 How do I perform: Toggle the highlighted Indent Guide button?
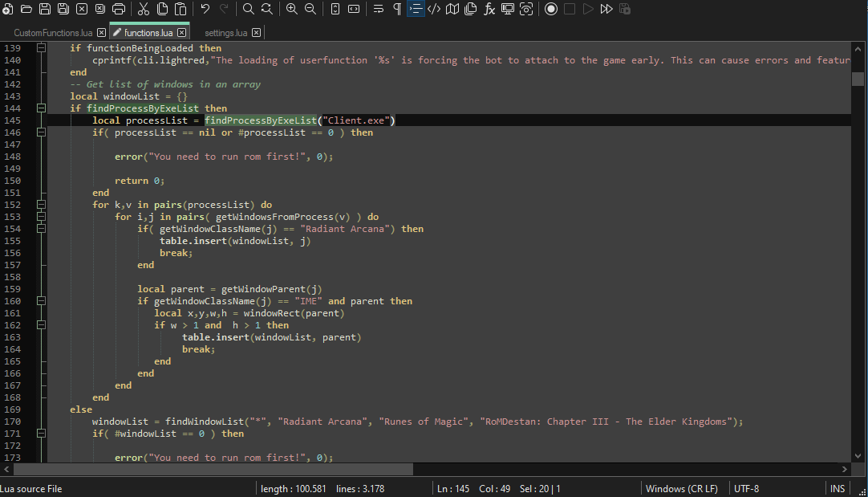click(416, 9)
